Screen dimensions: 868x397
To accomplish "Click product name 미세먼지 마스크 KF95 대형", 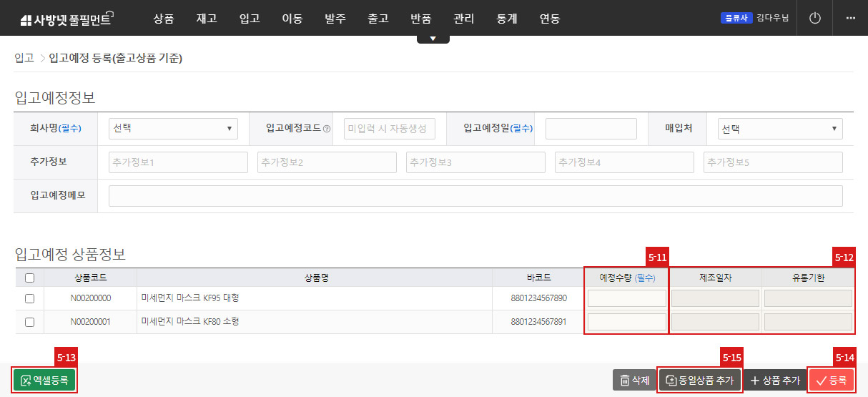I will [x=190, y=298].
